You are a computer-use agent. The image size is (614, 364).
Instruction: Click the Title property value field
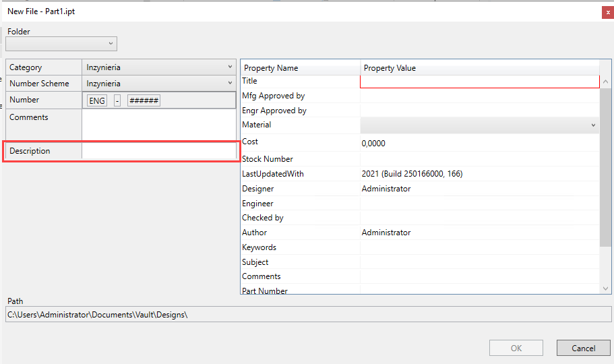coord(479,82)
